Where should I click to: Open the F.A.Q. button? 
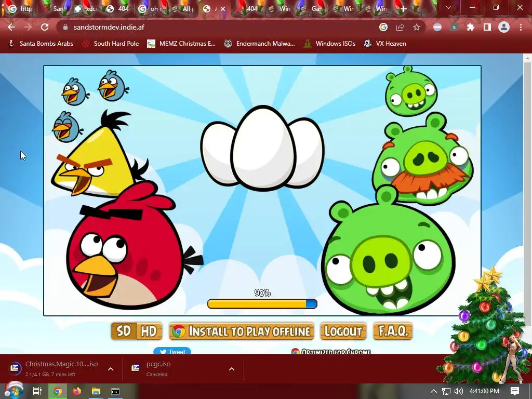[x=393, y=331]
